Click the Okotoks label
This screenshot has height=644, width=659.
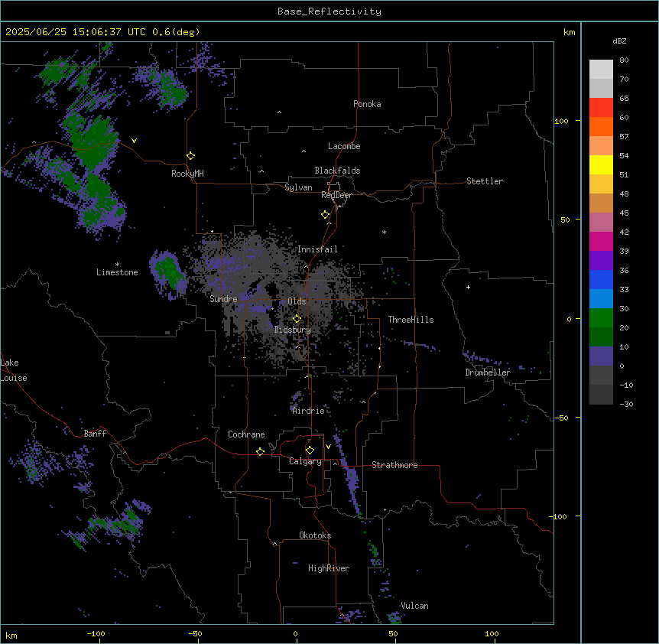coord(315,535)
